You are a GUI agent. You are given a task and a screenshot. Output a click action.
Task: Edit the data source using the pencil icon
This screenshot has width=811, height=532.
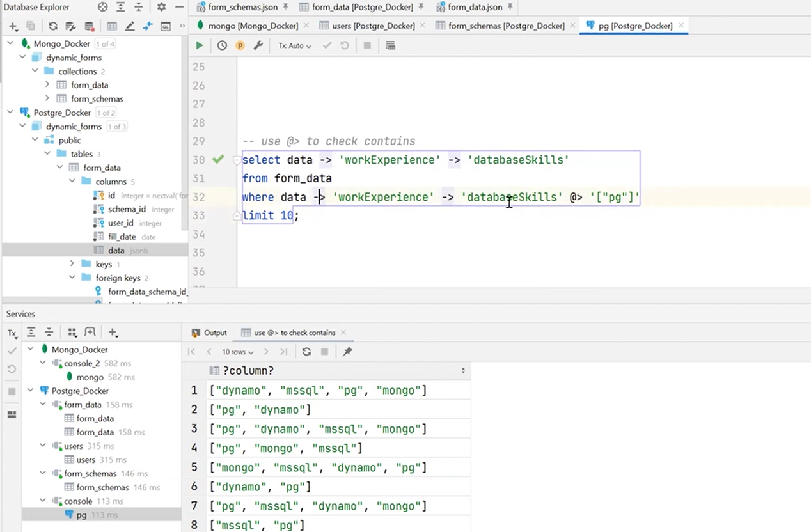(129, 27)
